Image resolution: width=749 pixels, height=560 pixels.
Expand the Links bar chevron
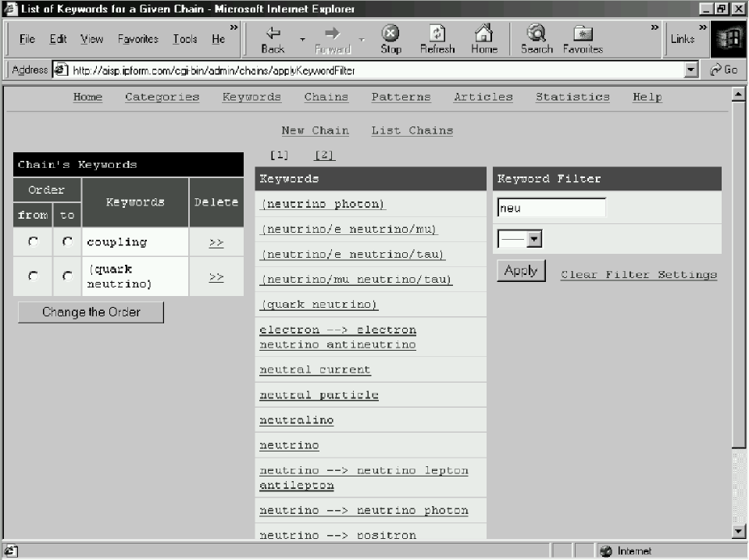point(703,27)
